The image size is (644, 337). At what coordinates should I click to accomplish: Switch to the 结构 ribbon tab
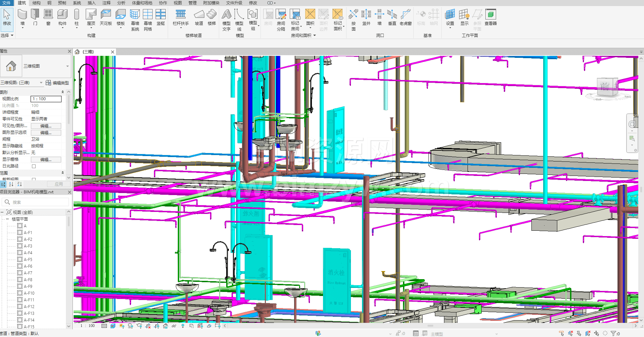click(x=36, y=3)
